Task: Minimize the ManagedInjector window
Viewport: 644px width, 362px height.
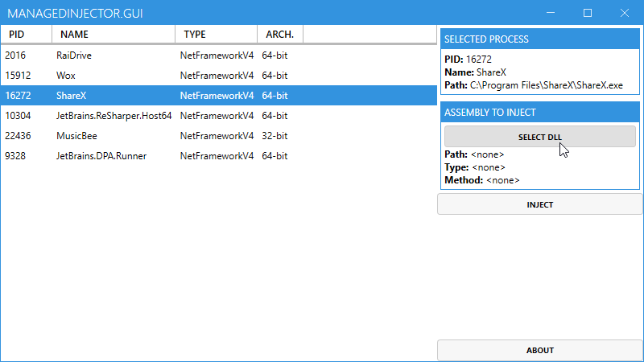Action: 551,13
